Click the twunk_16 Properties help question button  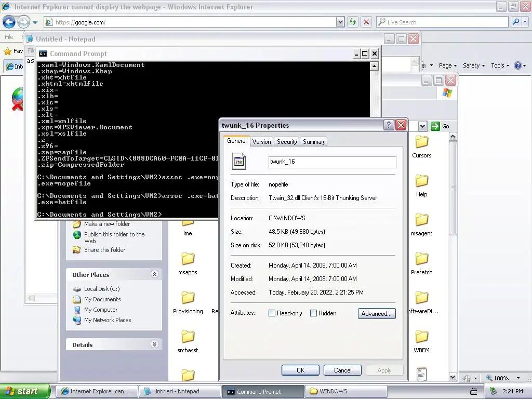389,125
